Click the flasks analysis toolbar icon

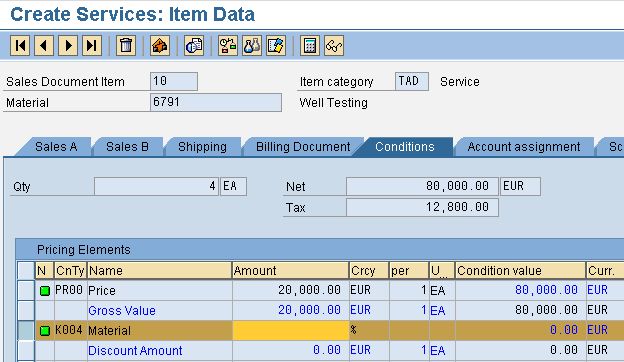pyautogui.click(x=252, y=46)
